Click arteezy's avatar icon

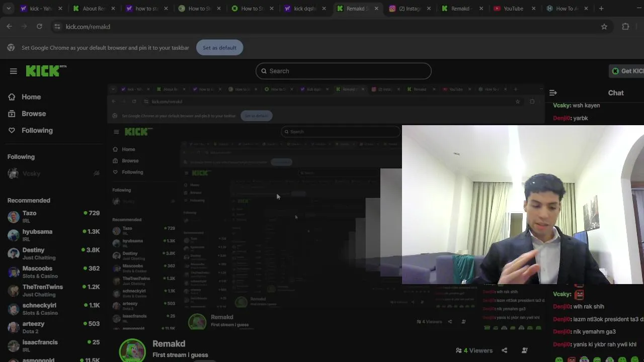click(14, 327)
